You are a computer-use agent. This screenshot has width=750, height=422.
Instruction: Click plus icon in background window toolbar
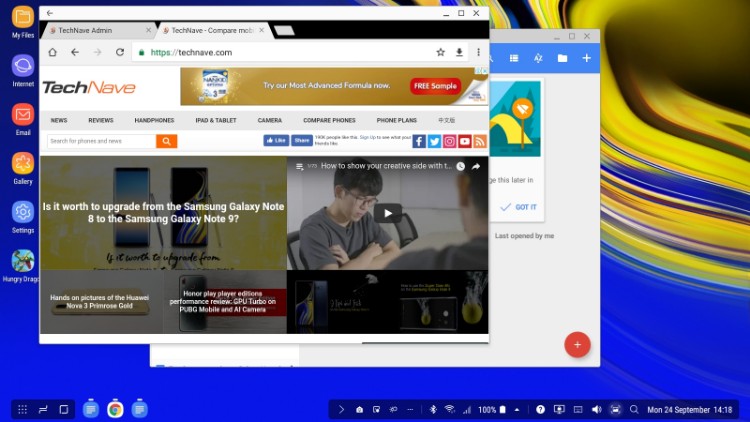[x=586, y=58]
